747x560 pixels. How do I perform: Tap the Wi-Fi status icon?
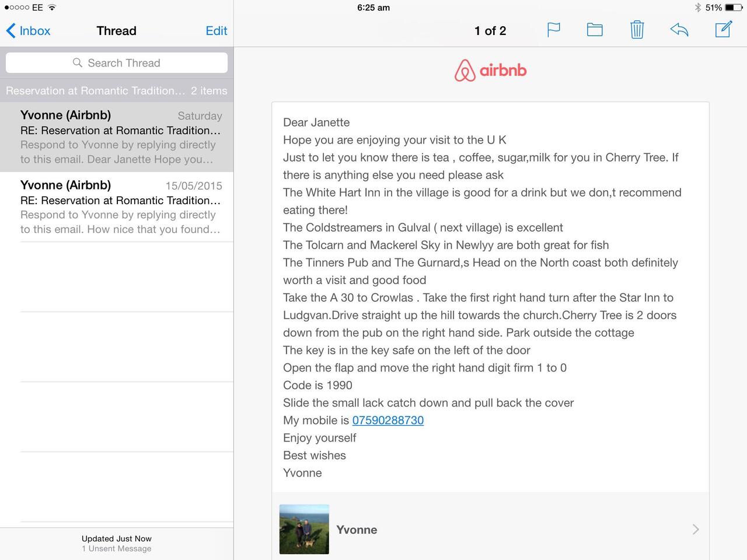[x=52, y=8]
